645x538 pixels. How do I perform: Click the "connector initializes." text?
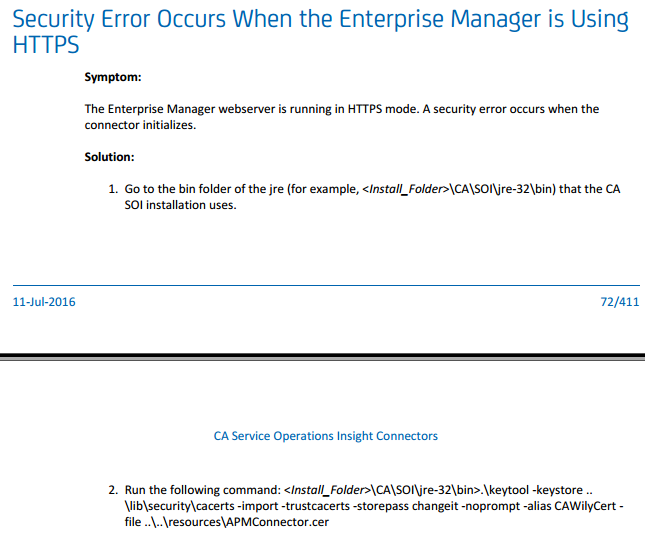[x=140, y=125]
